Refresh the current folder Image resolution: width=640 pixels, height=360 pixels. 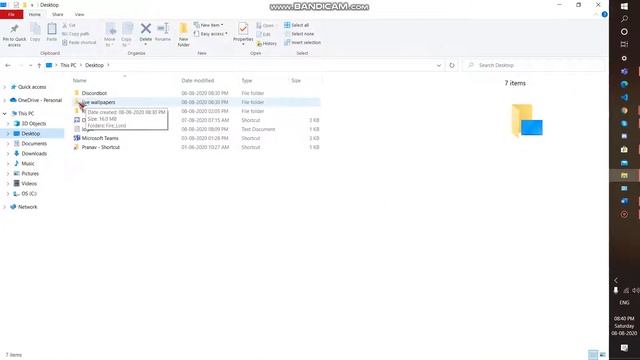[x=452, y=65]
